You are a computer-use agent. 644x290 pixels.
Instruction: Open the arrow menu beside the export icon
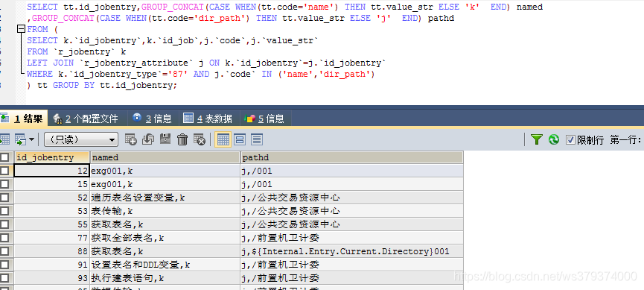tap(31, 140)
